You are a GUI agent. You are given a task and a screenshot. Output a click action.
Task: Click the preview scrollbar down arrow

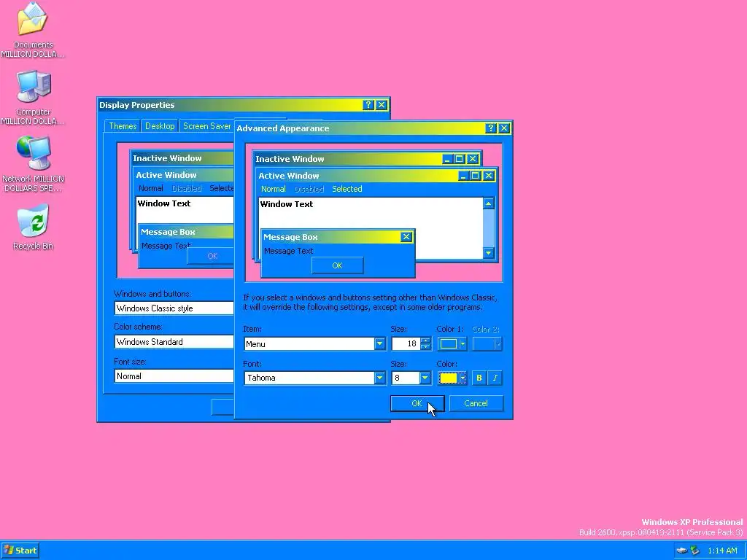click(488, 253)
